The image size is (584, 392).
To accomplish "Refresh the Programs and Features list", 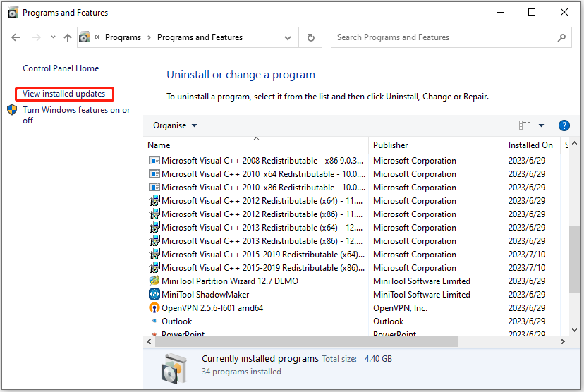I will point(311,38).
